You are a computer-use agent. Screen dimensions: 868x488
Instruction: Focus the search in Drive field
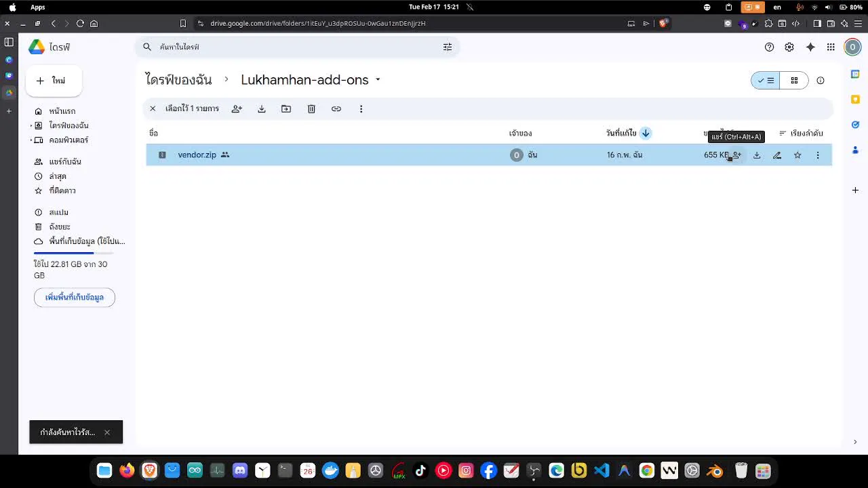297,47
